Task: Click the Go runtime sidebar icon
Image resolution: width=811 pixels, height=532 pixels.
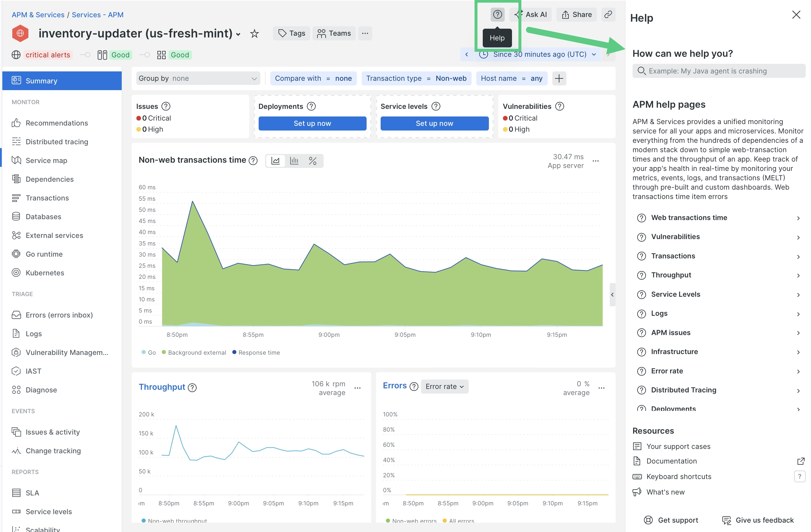Action: coord(16,254)
